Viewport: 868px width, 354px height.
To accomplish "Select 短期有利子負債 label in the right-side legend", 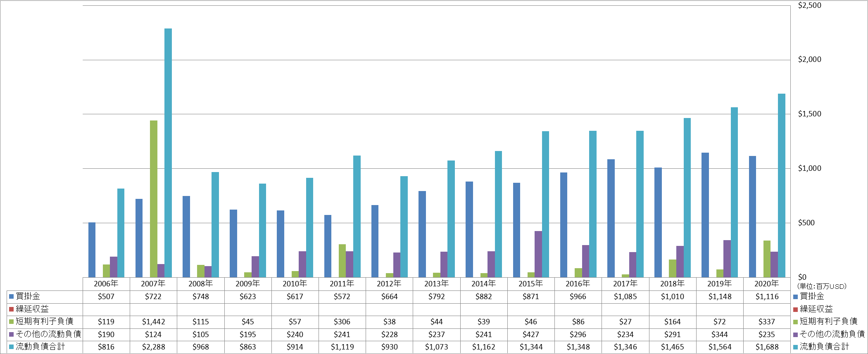I will point(828,321).
